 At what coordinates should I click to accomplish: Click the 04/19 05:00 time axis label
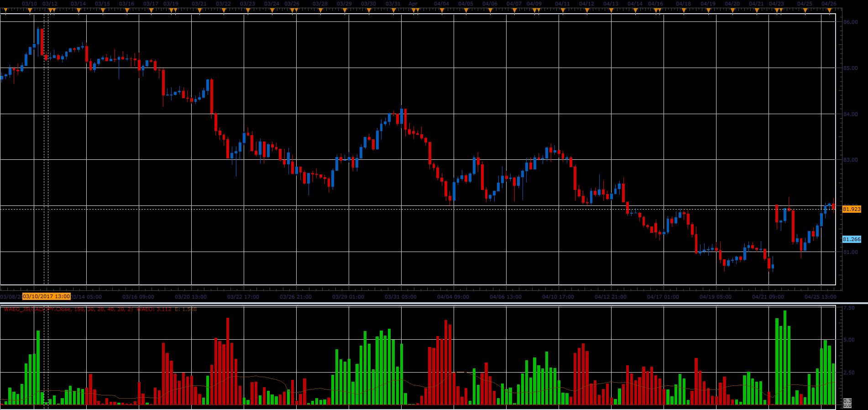[716, 297]
